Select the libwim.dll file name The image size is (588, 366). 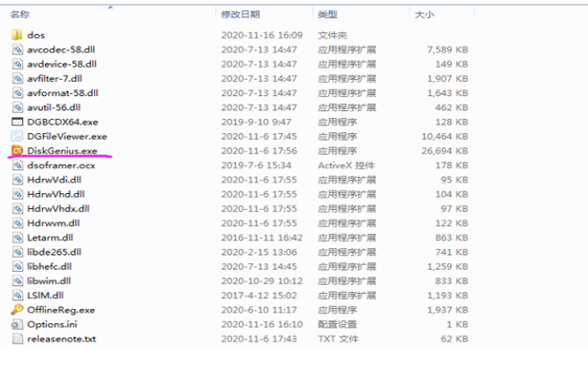49,281
